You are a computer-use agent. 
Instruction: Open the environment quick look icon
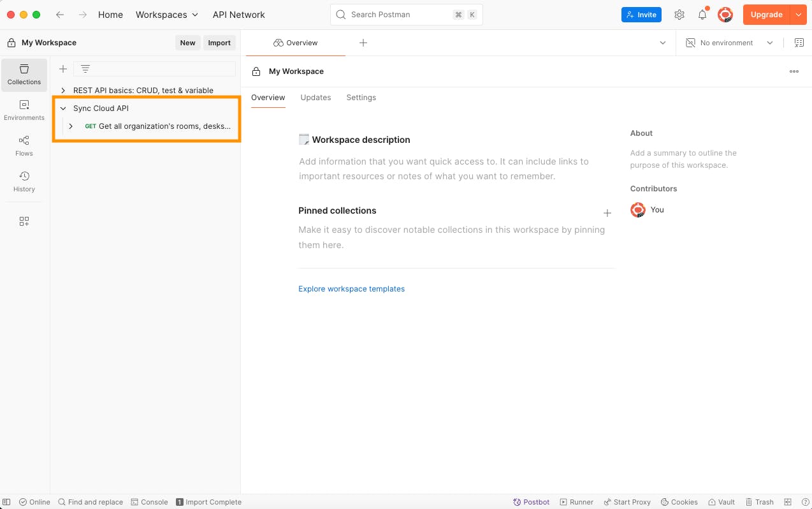click(799, 43)
